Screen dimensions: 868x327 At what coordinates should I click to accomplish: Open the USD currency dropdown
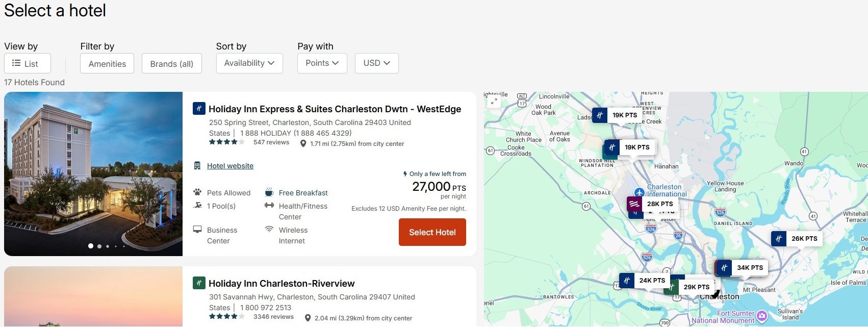click(x=376, y=63)
